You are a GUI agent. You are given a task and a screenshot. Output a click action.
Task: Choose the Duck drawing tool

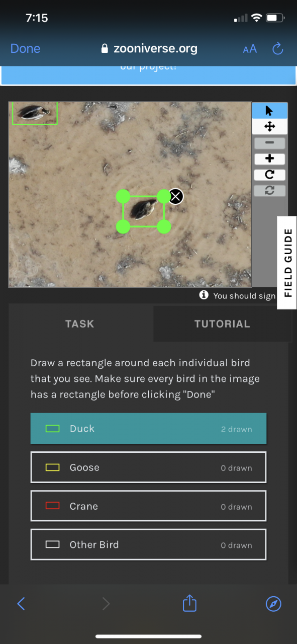[x=148, y=429]
